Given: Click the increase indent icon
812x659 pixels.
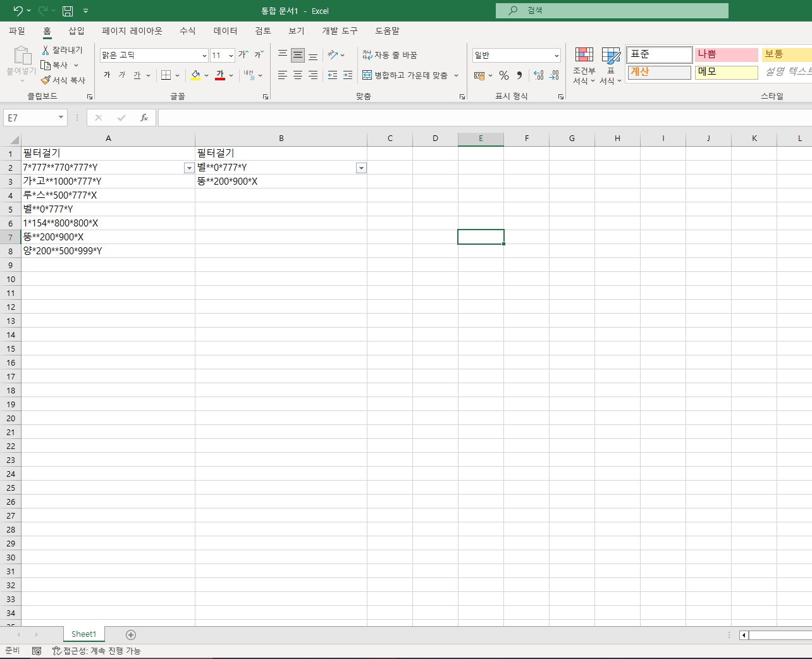Looking at the screenshot, I should pyautogui.click(x=348, y=75).
